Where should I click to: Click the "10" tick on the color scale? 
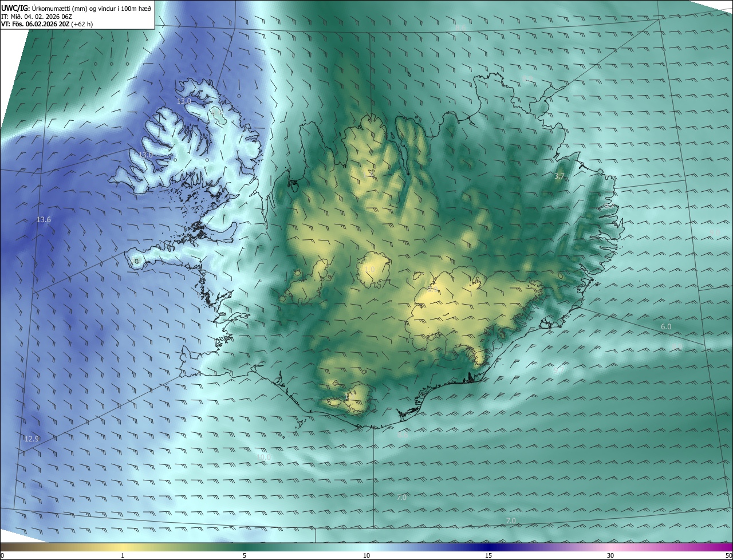click(x=366, y=556)
